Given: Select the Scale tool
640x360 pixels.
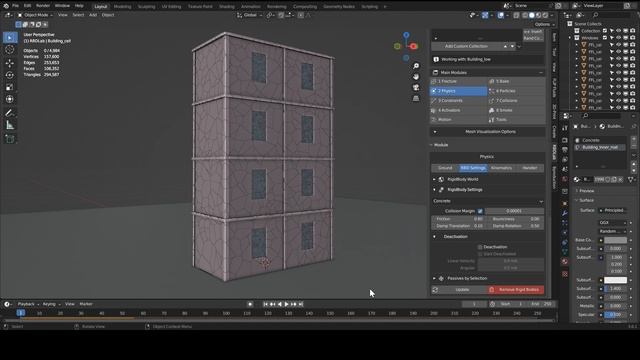Looking at the screenshot, I should pyautogui.click(x=10, y=87).
